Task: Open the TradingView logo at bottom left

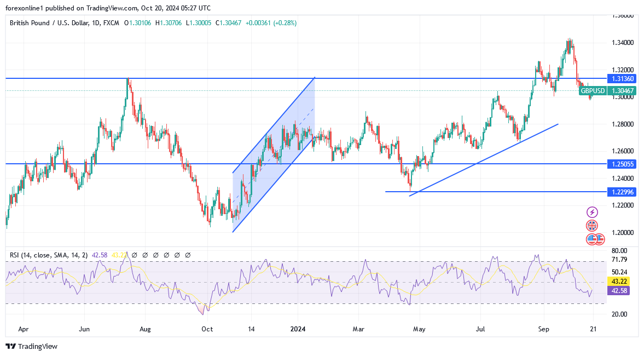Action: pos(32,347)
